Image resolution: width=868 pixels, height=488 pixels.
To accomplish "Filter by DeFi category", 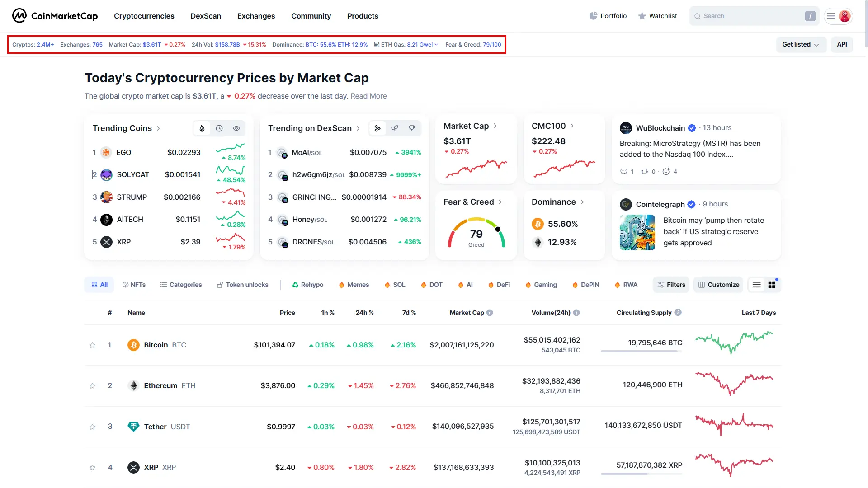I will click(x=499, y=285).
